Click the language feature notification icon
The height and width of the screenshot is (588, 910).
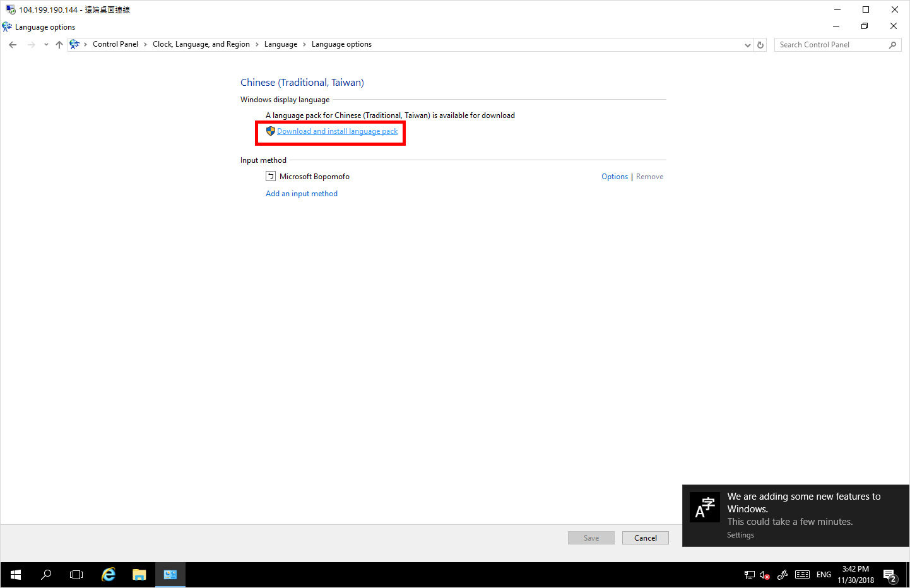pyautogui.click(x=705, y=507)
